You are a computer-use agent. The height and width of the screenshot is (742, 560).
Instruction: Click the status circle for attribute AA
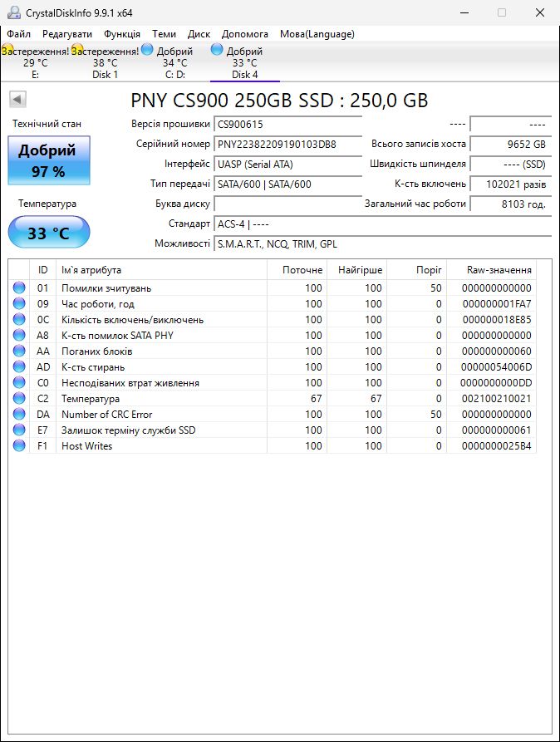click(x=19, y=351)
